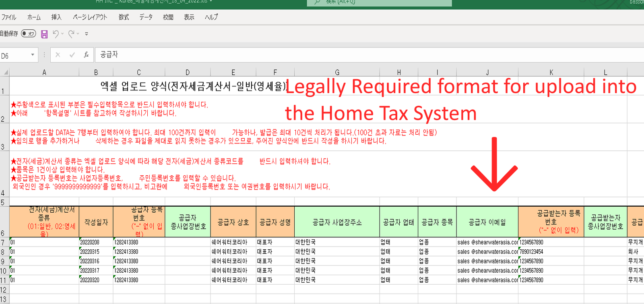This screenshot has width=644, height=304.
Task: Click date cell 20220208
Action: coord(96,242)
